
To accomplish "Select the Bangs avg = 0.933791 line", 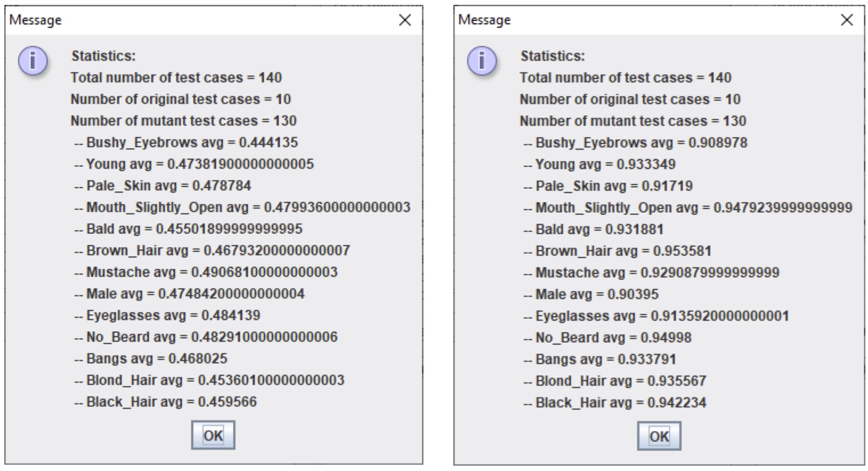I will click(x=600, y=359).
